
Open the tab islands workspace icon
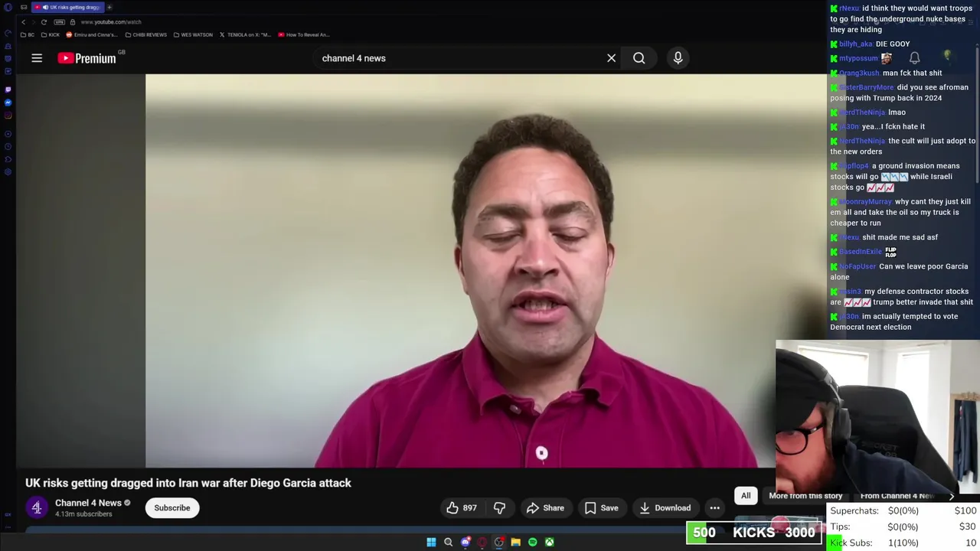pos(24,7)
